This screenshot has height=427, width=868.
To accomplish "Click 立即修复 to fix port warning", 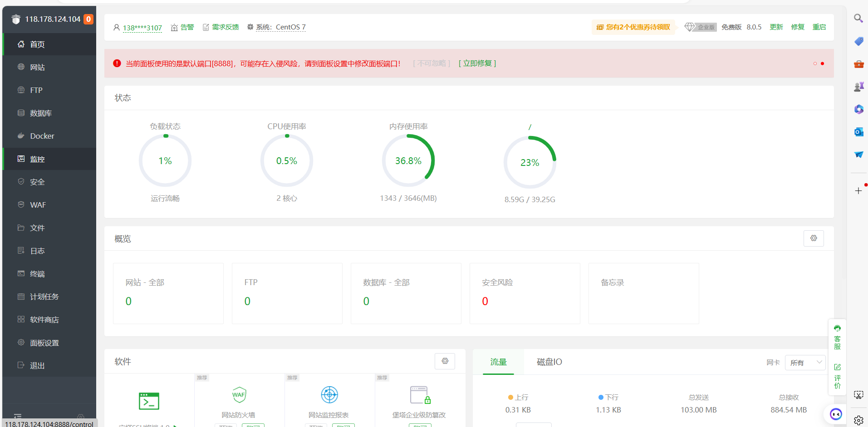I will click(x=477, y=63).
